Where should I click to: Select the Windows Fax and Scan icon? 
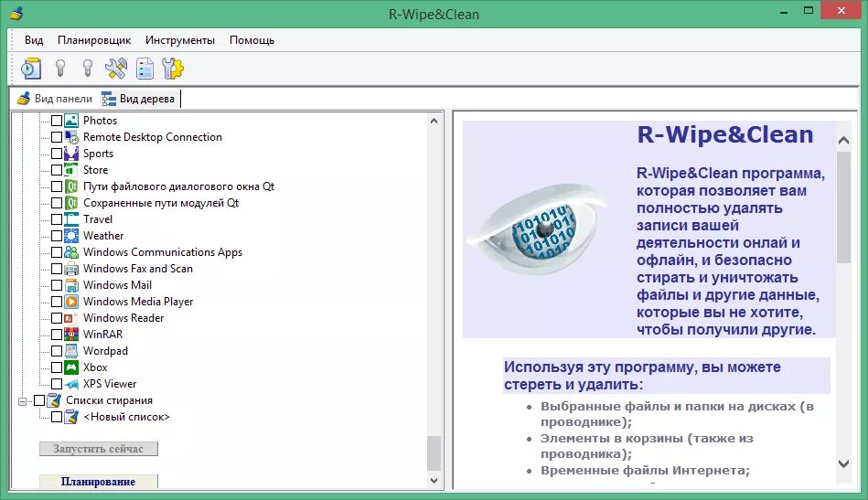(71, 269)
